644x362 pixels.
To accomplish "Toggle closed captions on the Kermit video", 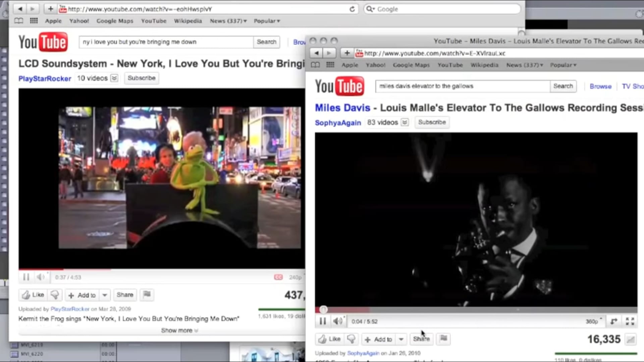I will 278,277.
